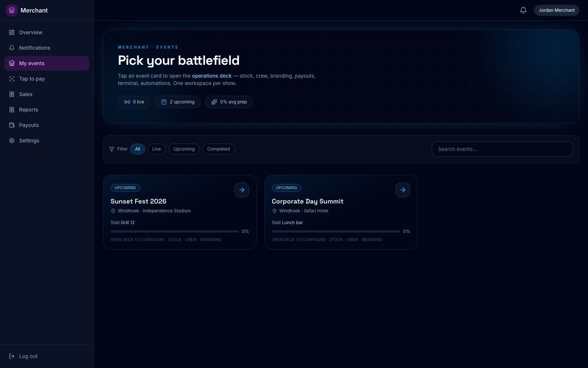Click Sunset Fest 2026 prep progress bar

(x=175, y=231)
